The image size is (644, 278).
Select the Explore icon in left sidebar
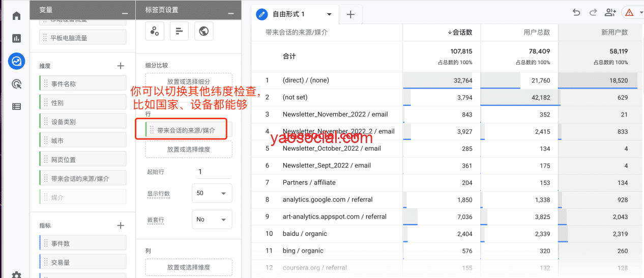(x=16, y=61)
